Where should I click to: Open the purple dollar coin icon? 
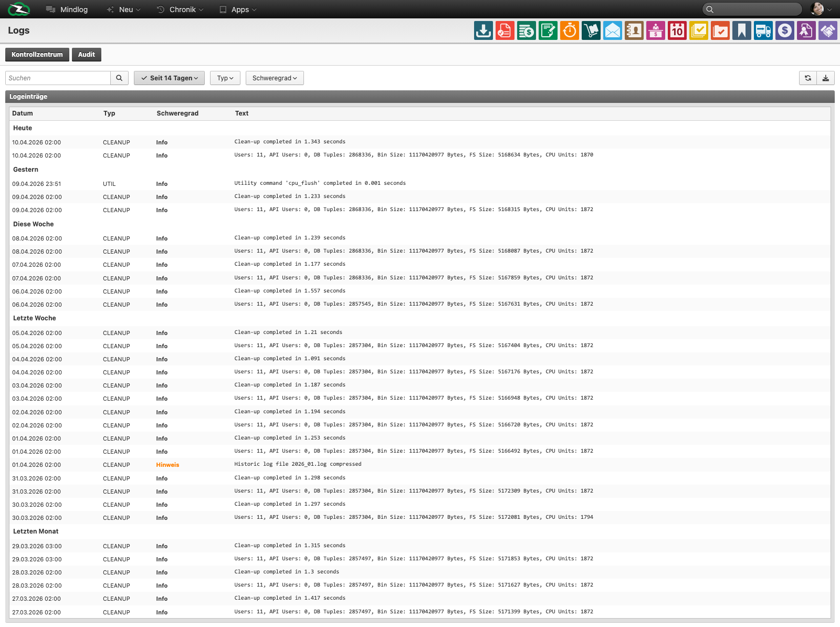point(784,30)
